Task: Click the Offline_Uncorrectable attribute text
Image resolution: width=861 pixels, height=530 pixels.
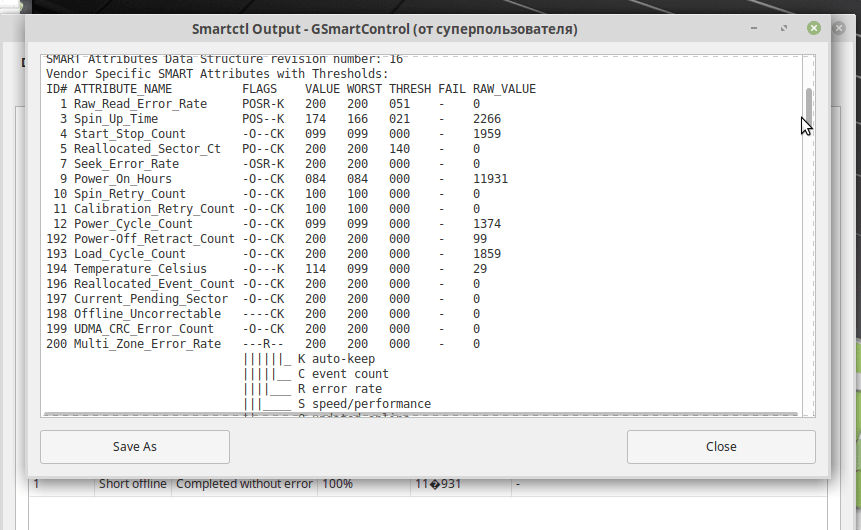Action: (x=147, y=314)
